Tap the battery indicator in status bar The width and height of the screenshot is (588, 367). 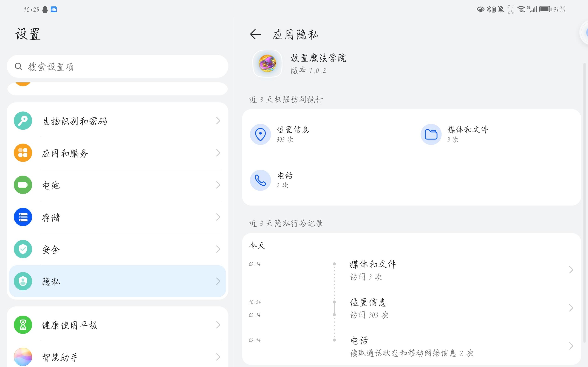545,9
